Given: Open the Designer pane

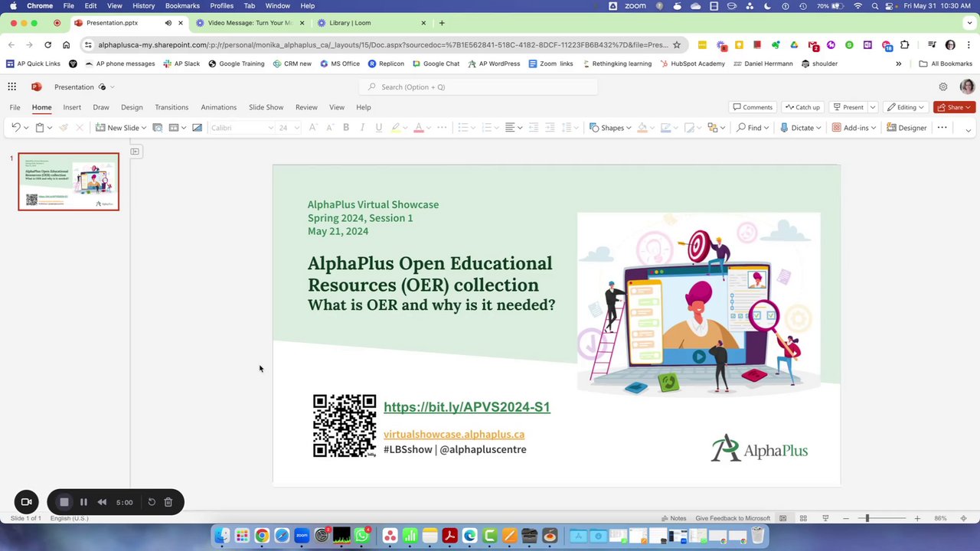Looking at the screenshot, I should coord(906,128).
